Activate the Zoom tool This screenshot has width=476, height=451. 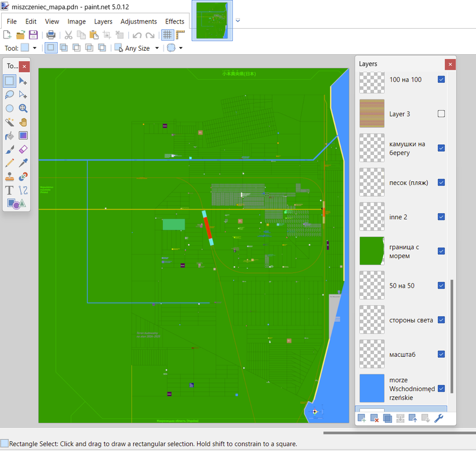click(23, 108)
